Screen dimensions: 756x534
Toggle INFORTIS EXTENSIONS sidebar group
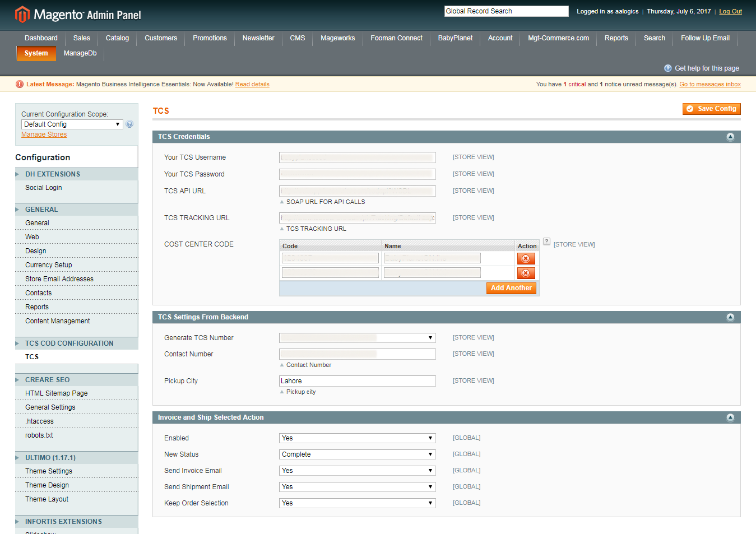[x=76, y=522]
